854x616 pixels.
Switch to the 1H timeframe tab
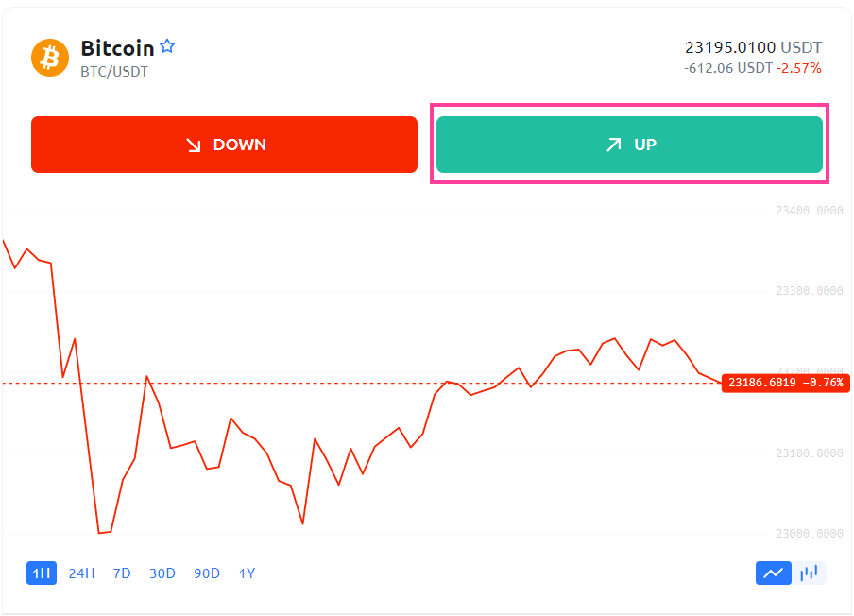41,573
